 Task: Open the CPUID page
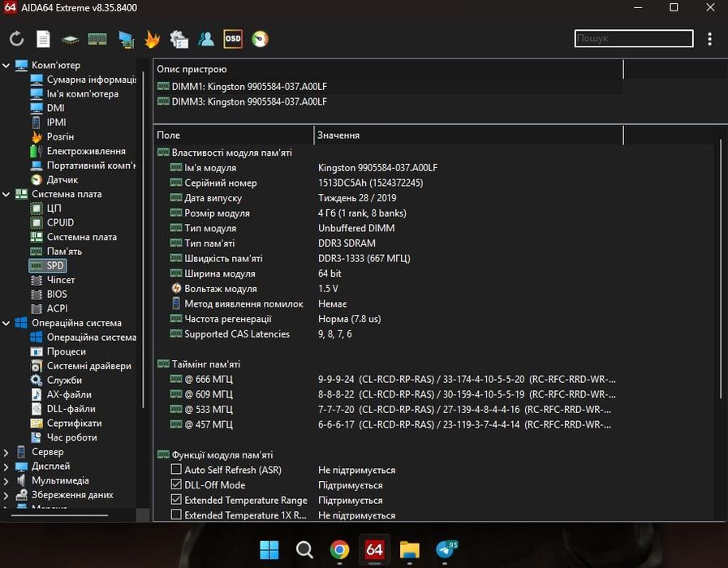[x=52, y=223]
